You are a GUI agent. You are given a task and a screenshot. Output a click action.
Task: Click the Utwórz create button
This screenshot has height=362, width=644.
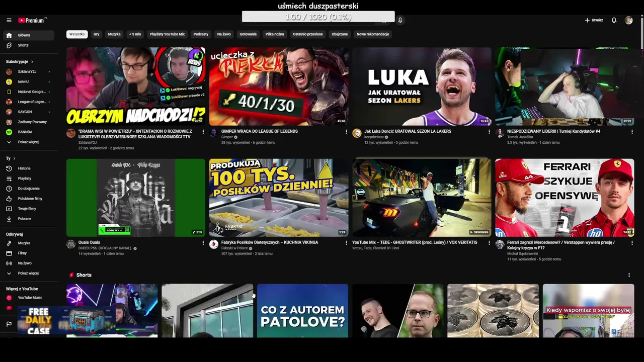(594, 20)
